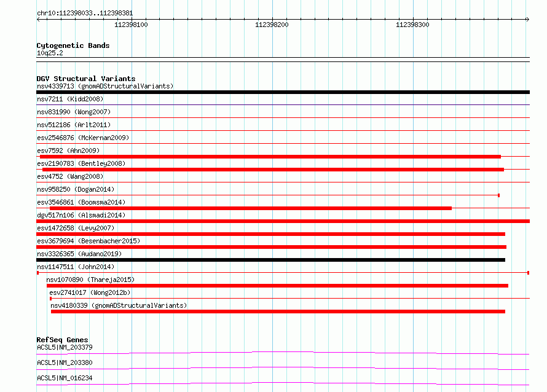547x392 pixels.
Task: Click the red bar for esv1472658
Action: tap(270, 234)
